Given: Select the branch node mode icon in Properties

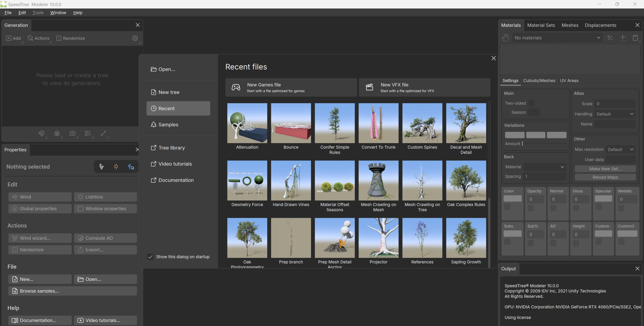Looking at the screenshot, I should (101, 167).
